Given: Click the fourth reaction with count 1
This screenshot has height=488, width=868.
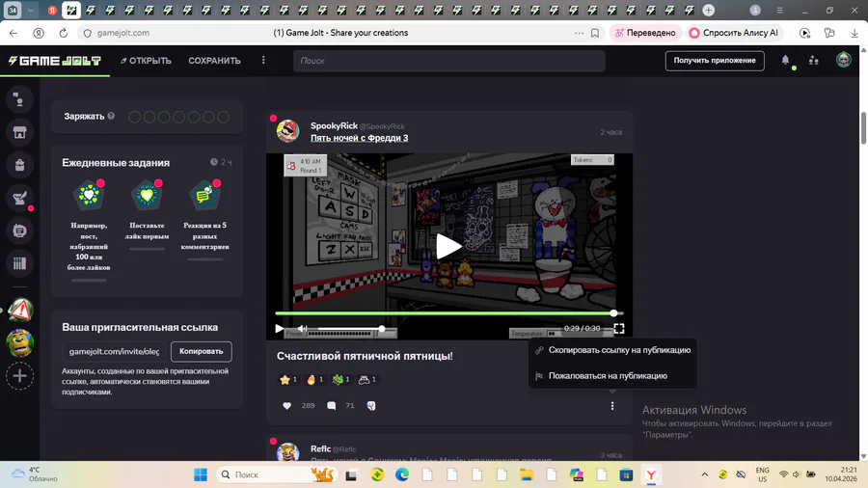Looking at the screenshot, I should 367,380.
